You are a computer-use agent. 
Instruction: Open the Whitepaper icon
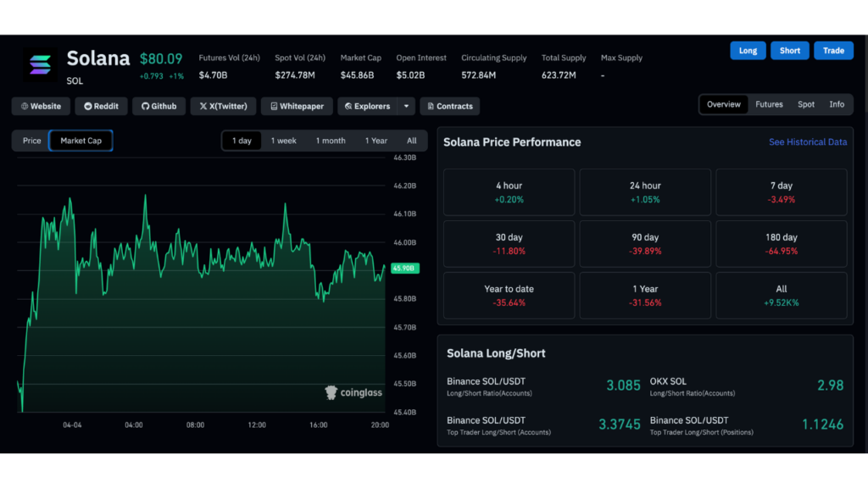click(x=273, y=106)
